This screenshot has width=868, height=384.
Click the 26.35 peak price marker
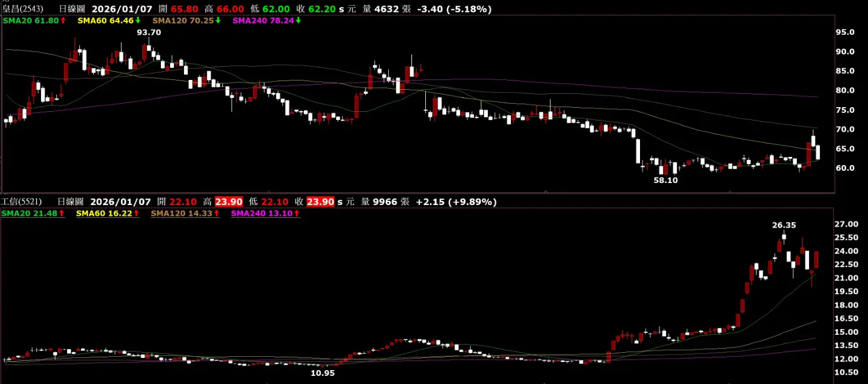(784, 225)
